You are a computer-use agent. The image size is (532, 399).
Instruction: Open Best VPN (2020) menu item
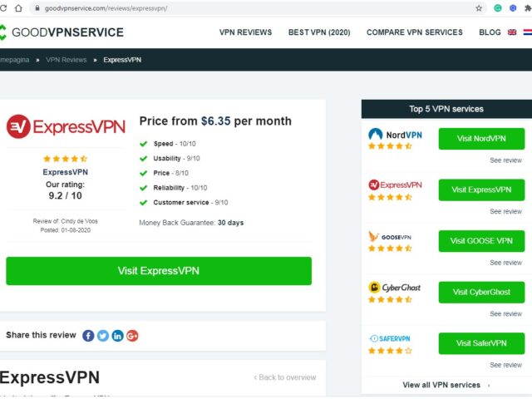[x=319, y=32]
